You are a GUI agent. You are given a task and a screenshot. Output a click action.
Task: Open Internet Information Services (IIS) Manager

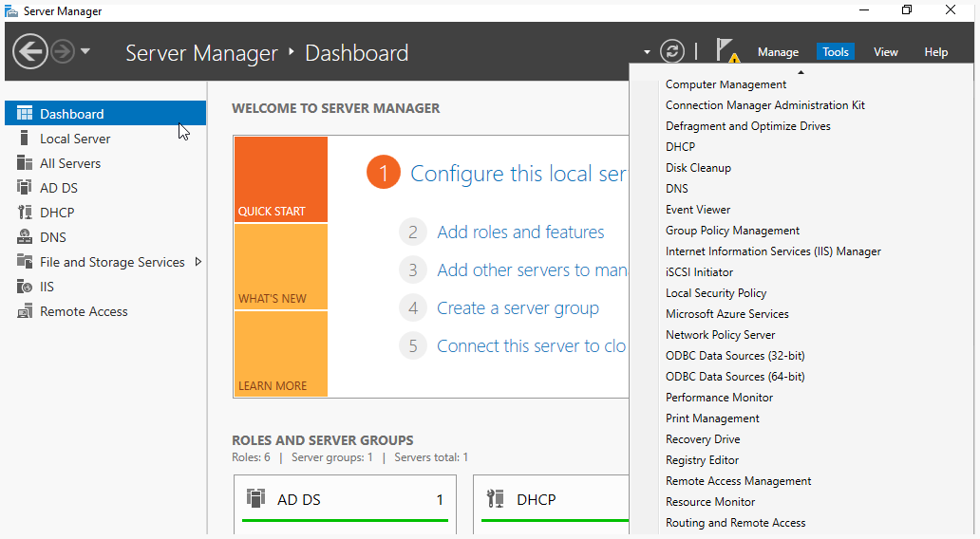tap(773, 251)
